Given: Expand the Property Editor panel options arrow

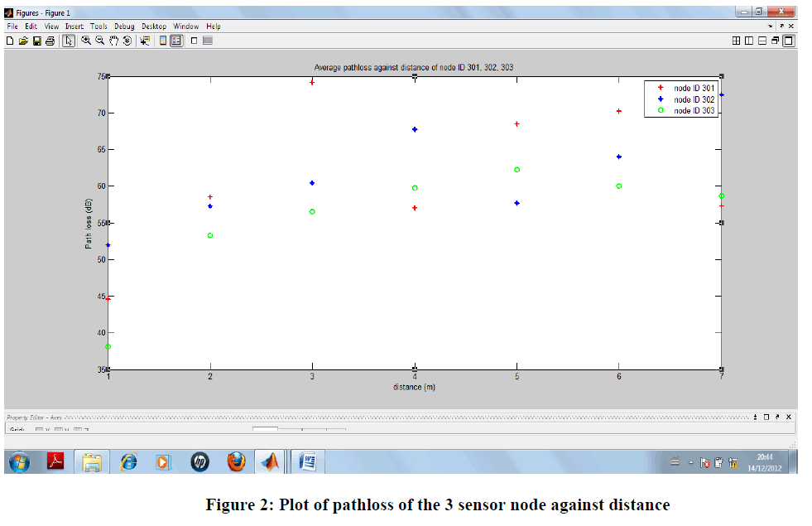Looking at the screenshot, I should (754, 417).
